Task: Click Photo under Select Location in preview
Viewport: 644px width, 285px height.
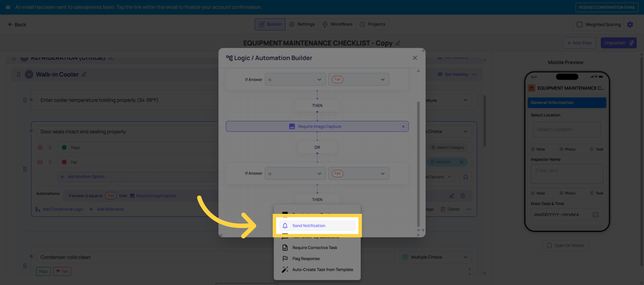Action: tap(567, 149)
